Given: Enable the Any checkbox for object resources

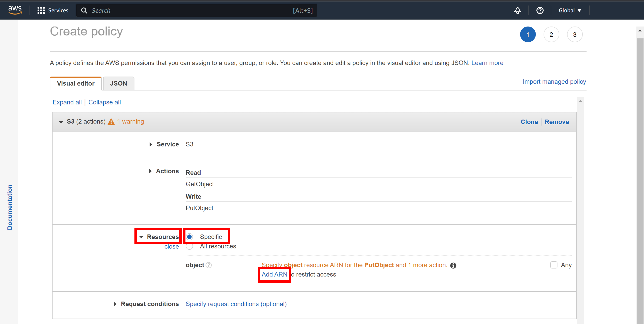Looking at the screenshot, I should [x=554, y=265].
